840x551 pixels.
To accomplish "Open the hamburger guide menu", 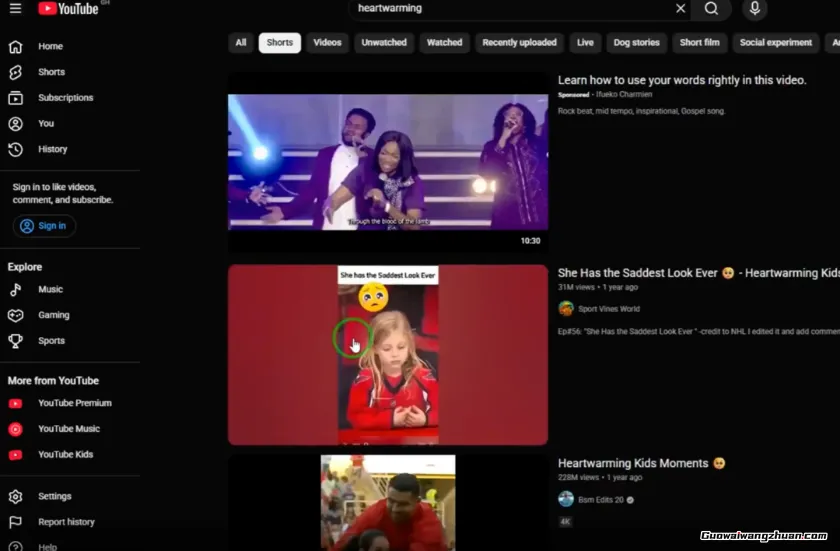I will pos(15,8).
